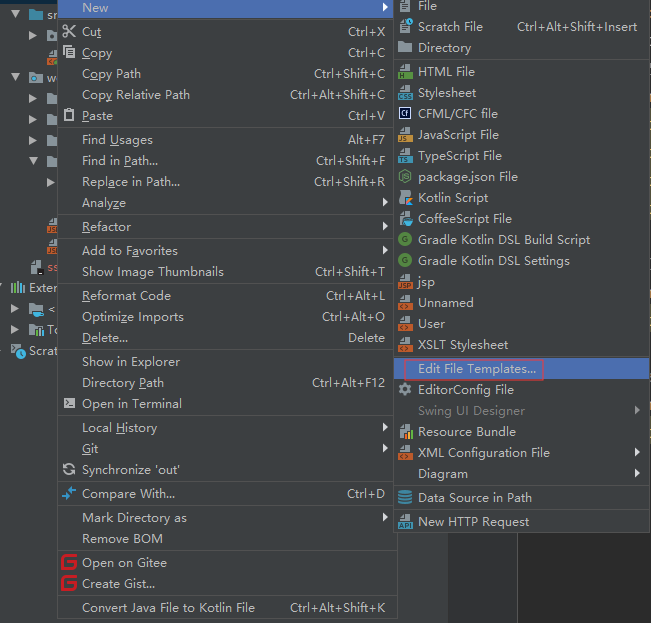
Task: Expand the Diagram submenu arrow
Action: point(637,473)
